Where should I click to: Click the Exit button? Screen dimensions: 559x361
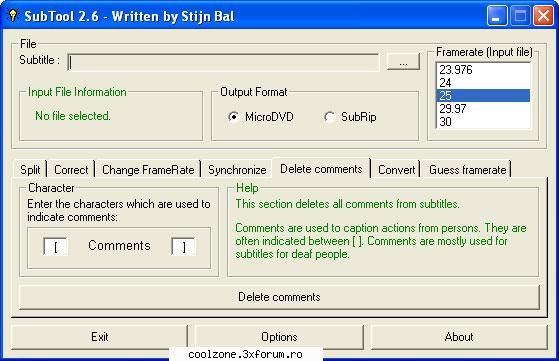tap(99, 337)
